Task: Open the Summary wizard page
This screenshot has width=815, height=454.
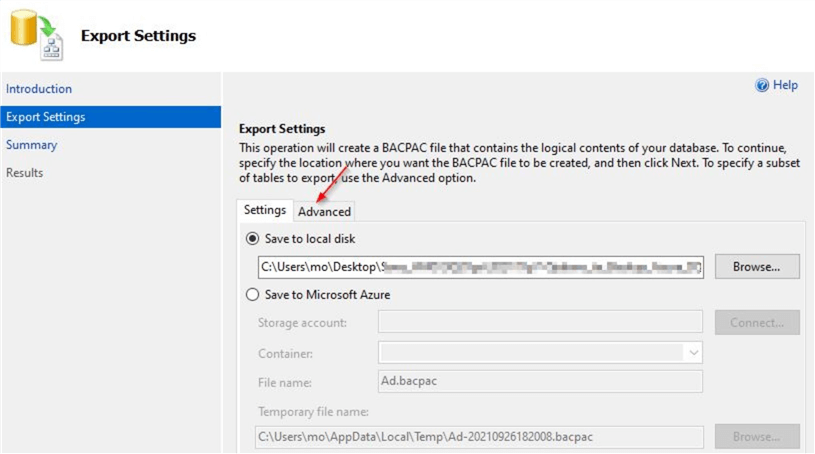Action: (32, 145)
